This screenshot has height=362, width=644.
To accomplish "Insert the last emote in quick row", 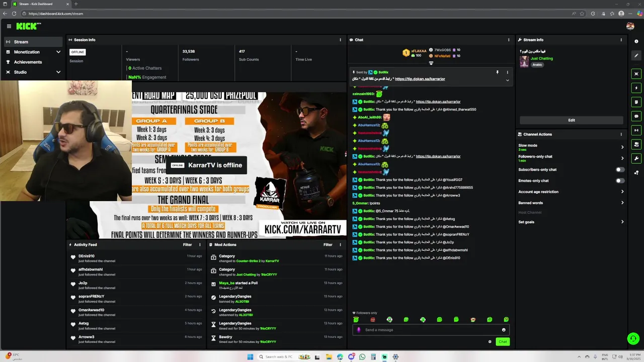I will 506,320.
